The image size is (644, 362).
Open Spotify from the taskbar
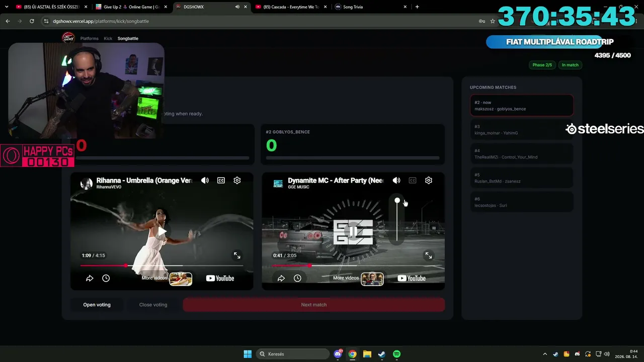tap(396, 354)
